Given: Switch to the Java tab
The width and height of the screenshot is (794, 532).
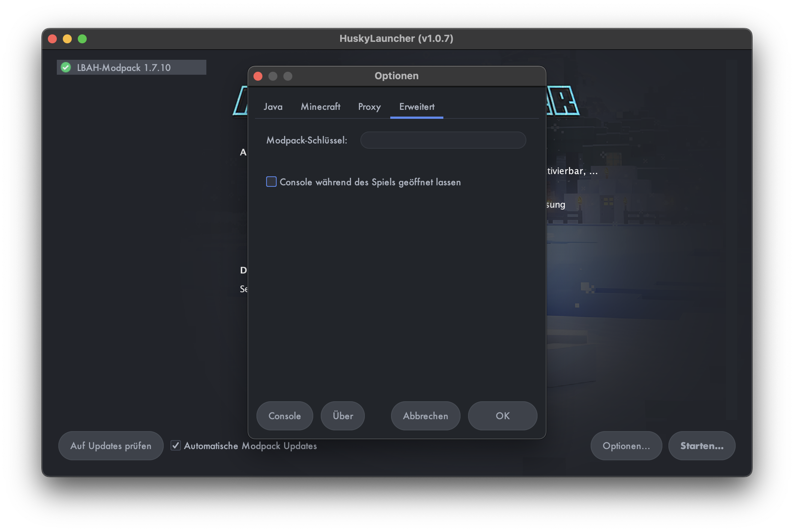Looking at the screenshot, I should (x=273, y=107).
